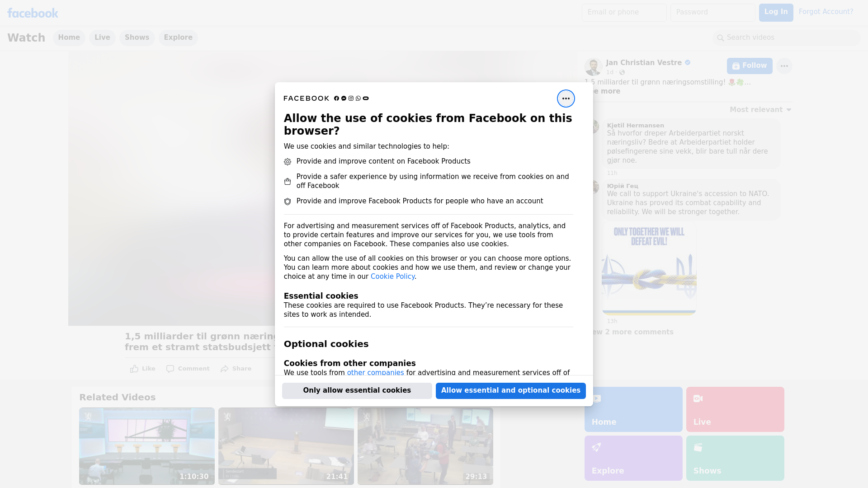Screen dimensions: 868x488
Task: Click the public globe icon next to 1d
Action: (622, 72)
